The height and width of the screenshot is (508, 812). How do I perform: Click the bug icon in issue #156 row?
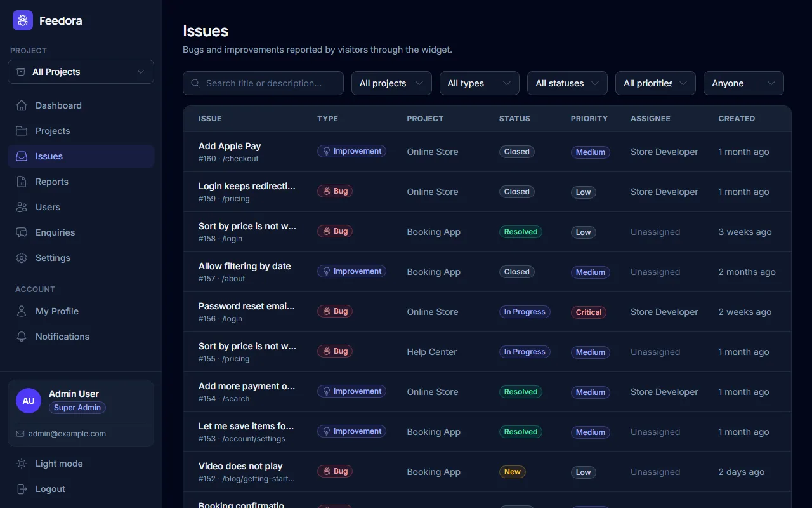click(x=327, y=311)
